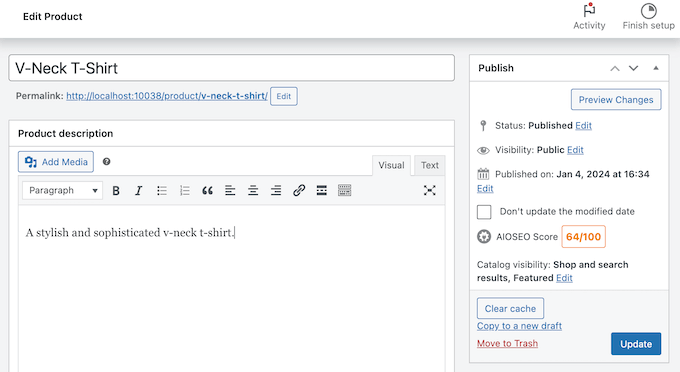
Task: Click the calendar icon beside Published on
Action: pos(483,174)
